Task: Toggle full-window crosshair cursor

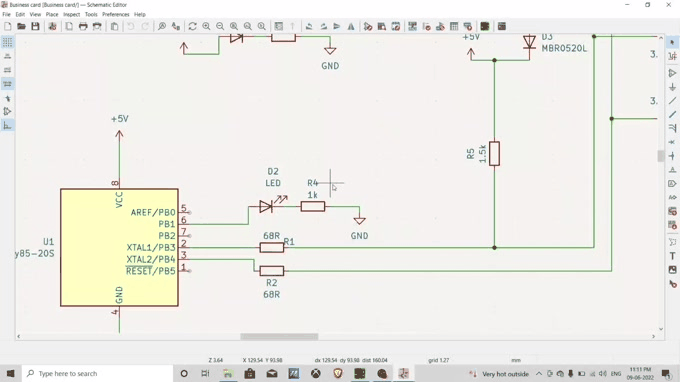Action: tap(7, 98)
